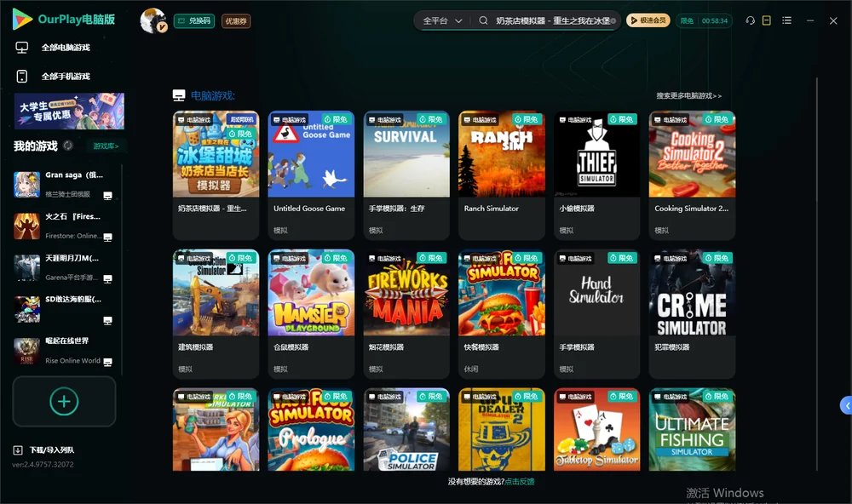Viewport: 852px width, 504px height.
Task: Click 限免 badge on Crime Simulator
Action: click(x=717, y=258)
